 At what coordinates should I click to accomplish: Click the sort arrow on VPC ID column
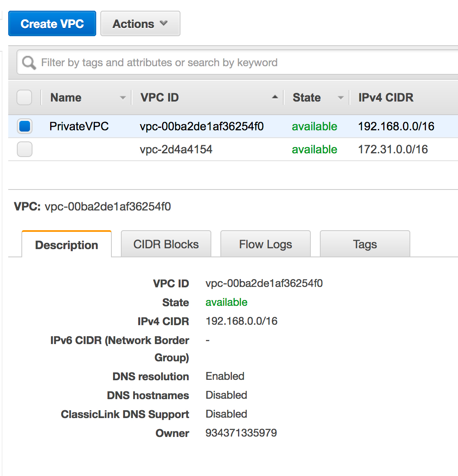[275, 97]
